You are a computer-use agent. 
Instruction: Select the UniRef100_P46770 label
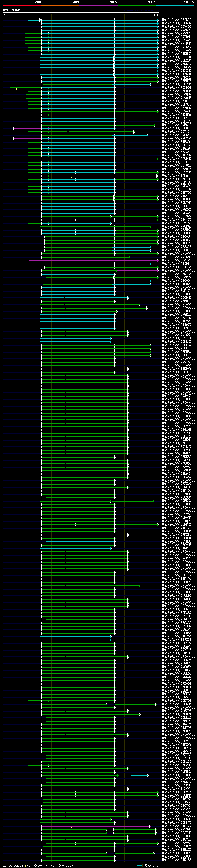(x=177, y=826)
